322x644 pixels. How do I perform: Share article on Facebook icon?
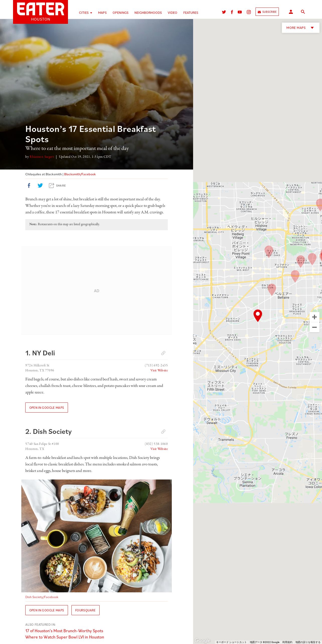(29, 185)
